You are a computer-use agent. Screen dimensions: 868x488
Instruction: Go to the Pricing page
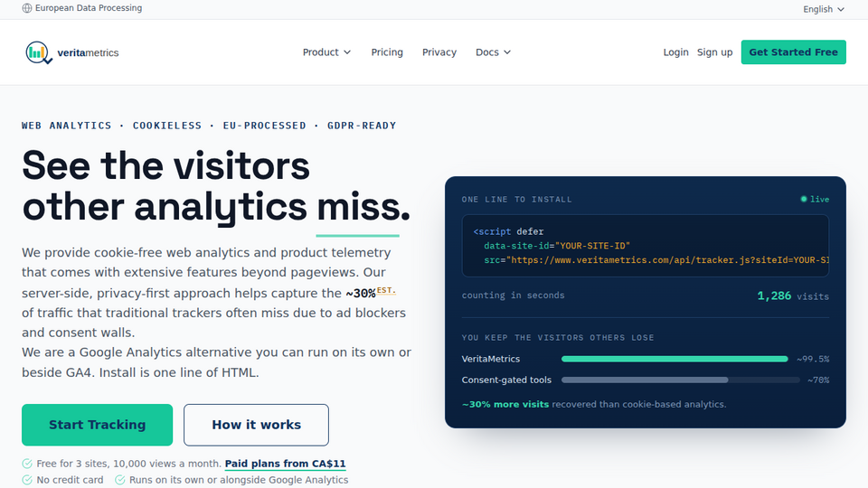[387, 52]
